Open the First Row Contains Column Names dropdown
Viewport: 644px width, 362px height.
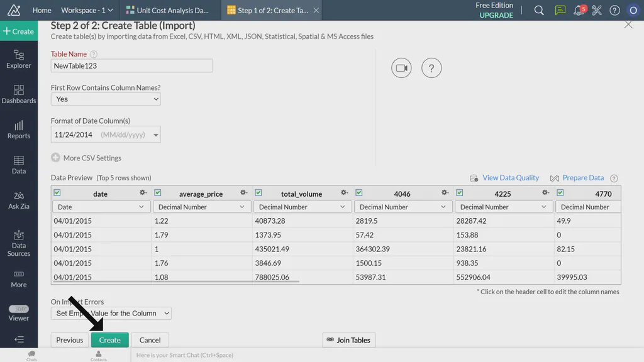(x=105, y=99)
